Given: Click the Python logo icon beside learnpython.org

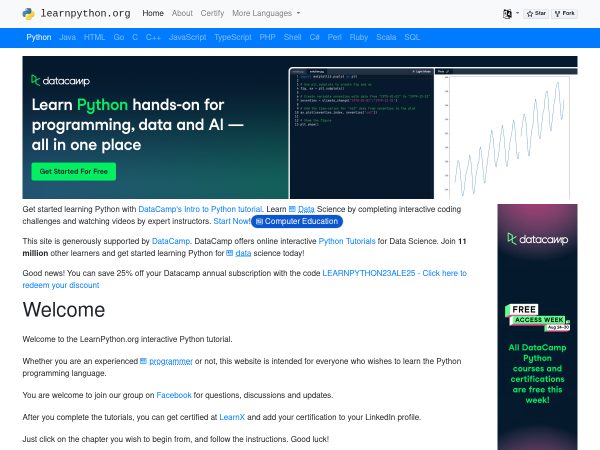Looking at the screenshot, I should point(29,13).
